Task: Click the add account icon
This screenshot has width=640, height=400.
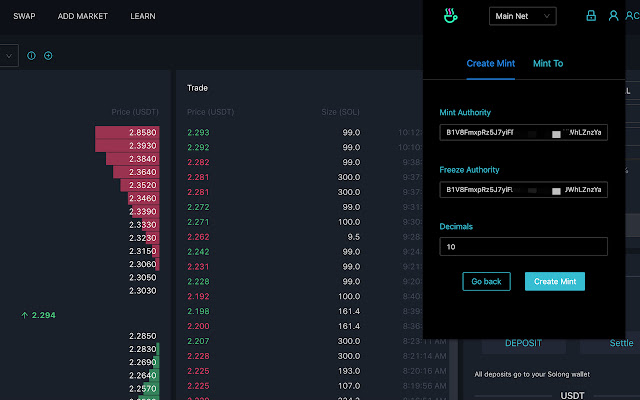Action: point(631,16)
